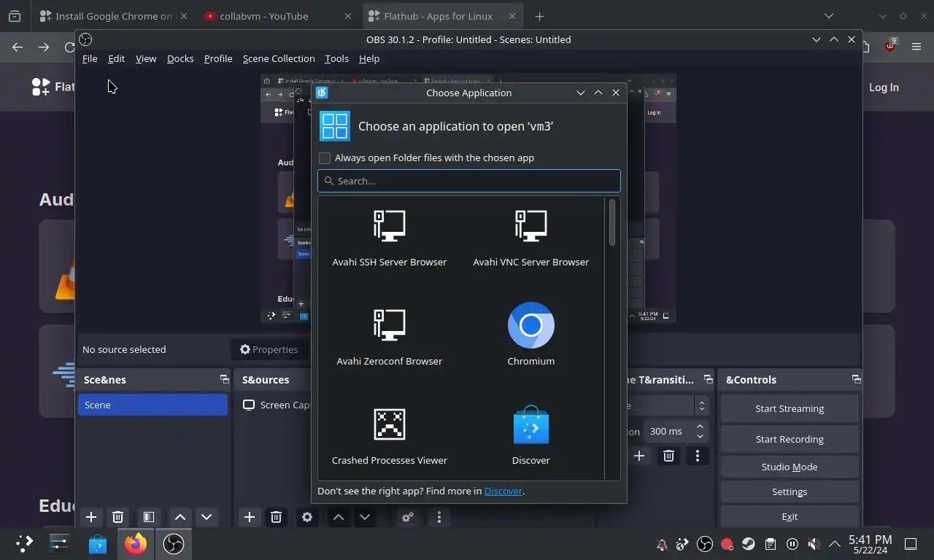Screen dimensions: 934x560
Task: Click application list vertical scrollbar
Action: coord(612,222)
